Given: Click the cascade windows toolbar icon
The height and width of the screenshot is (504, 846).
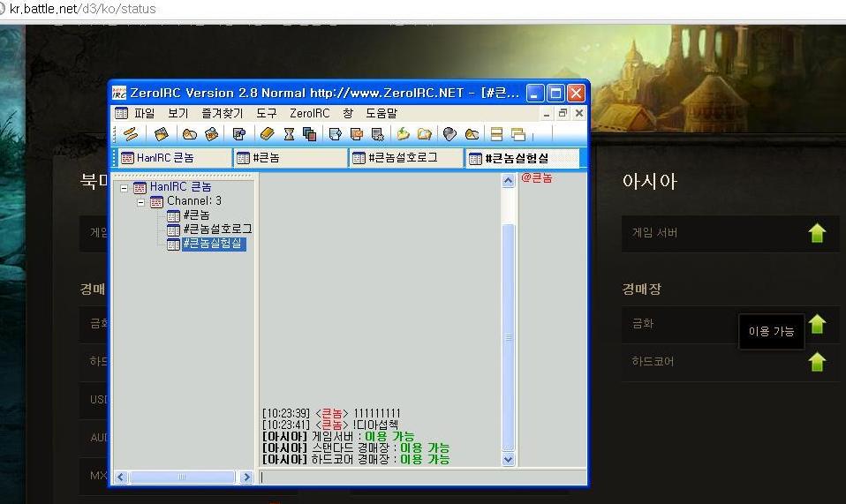Looking at the screenshot, I should (518, 133).
